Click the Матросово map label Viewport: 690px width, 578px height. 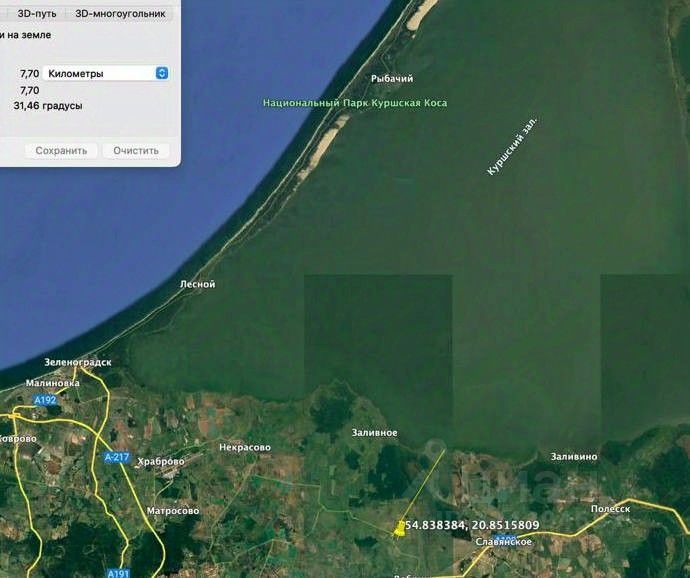tap(173, 511)
